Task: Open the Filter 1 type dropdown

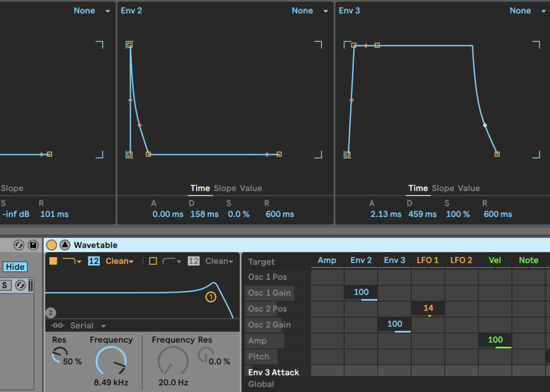Action: click(72, 261)
